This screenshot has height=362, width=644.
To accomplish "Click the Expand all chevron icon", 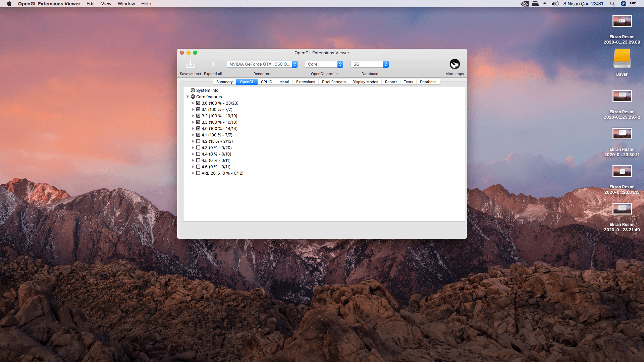I will coord(213,64).
